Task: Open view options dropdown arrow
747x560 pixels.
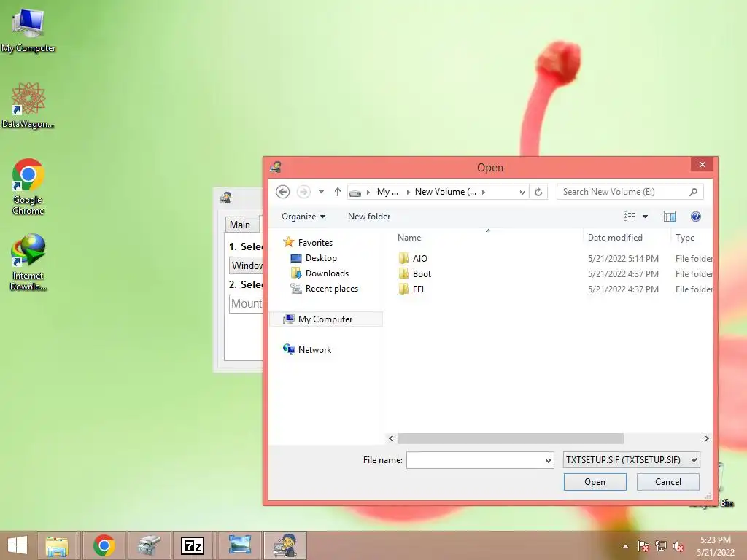Action: click(645, 217)
